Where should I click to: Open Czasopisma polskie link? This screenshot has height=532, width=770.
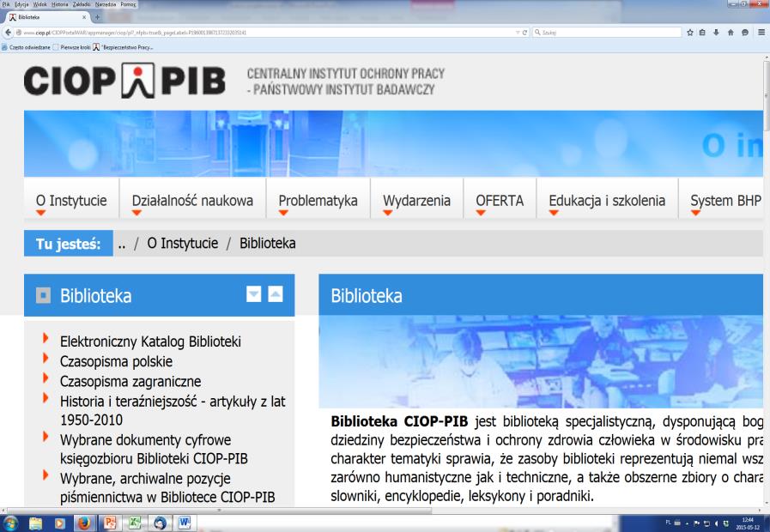(x=117, y=362)
